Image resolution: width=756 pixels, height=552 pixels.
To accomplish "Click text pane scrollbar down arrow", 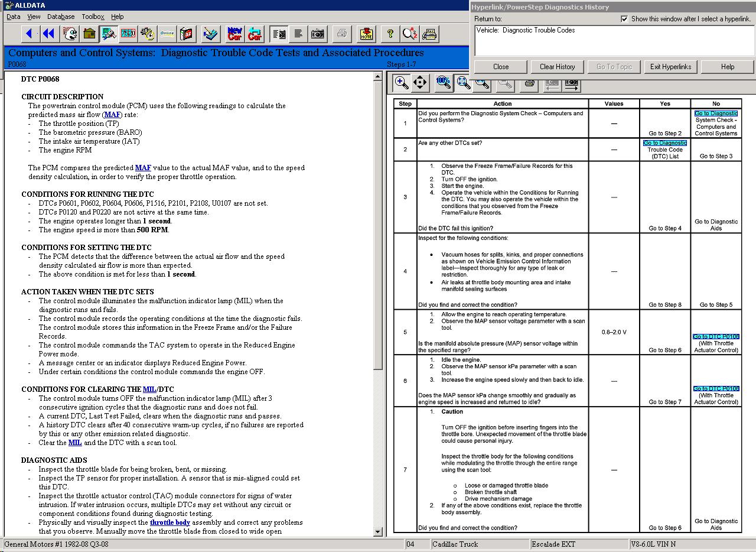I will coord(379,531).
